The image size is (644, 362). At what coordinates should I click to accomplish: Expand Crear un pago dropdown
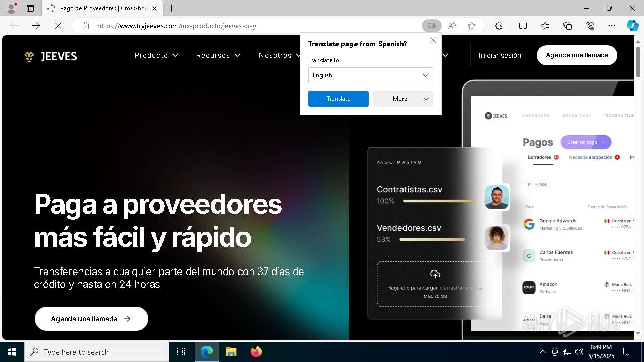pos(586,142)
